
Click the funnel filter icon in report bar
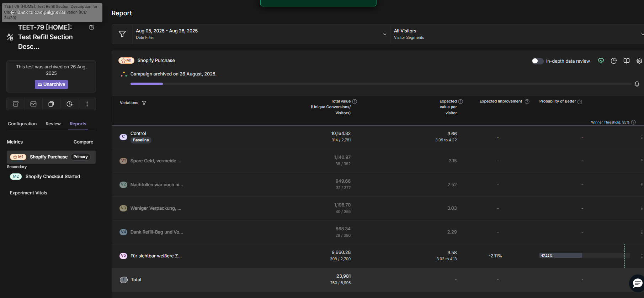tap(122, 34)
